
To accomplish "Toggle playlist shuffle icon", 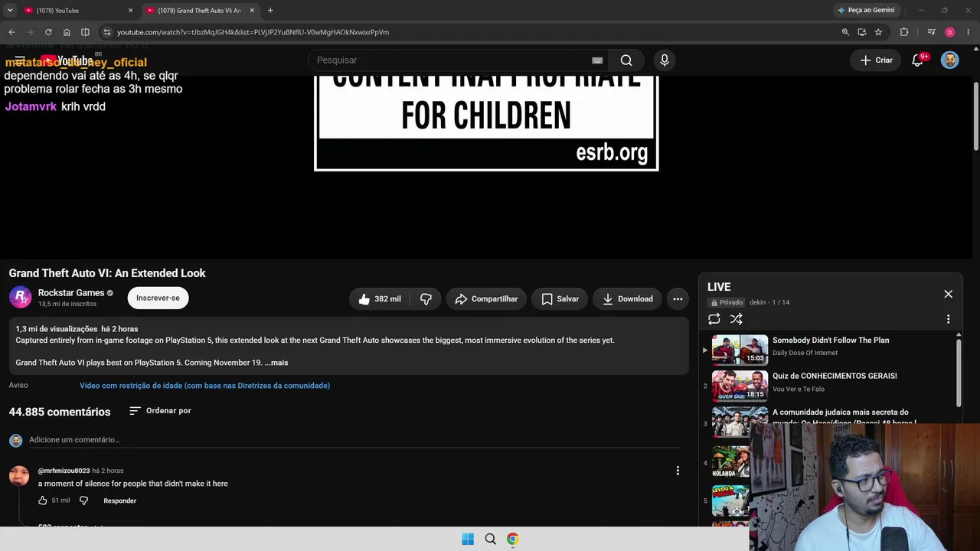I will coord(737,319).
